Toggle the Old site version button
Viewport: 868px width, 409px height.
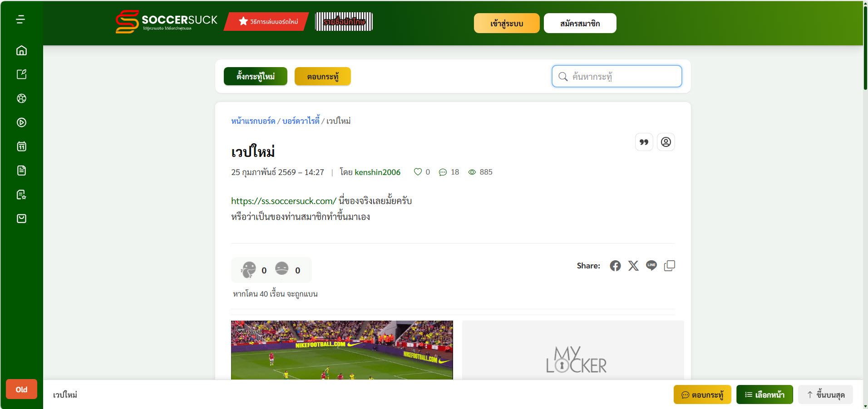(21, 390)
